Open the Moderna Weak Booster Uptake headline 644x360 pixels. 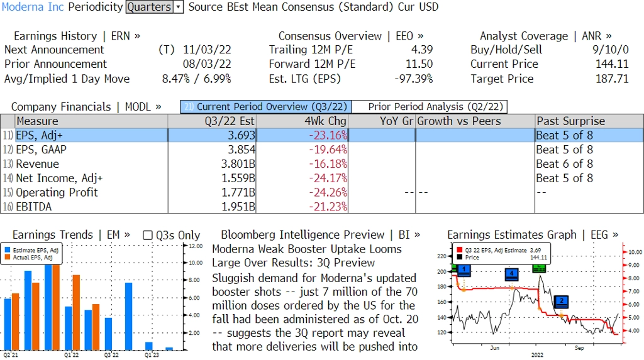pyautogui.click(x=306, y=256)
